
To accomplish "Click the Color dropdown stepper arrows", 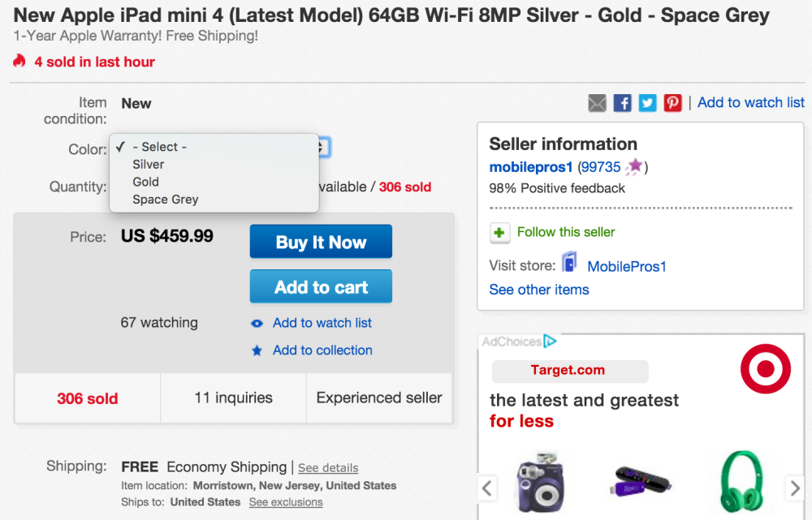I will pyautogui.click(x=322, y=147).
